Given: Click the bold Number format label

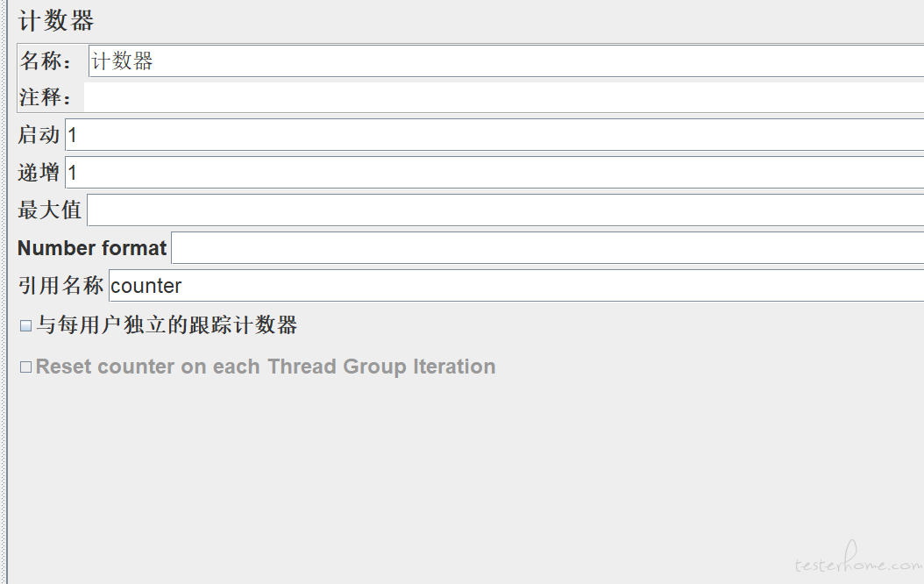Looking at the screenshot, I should [x=92, y=248].
